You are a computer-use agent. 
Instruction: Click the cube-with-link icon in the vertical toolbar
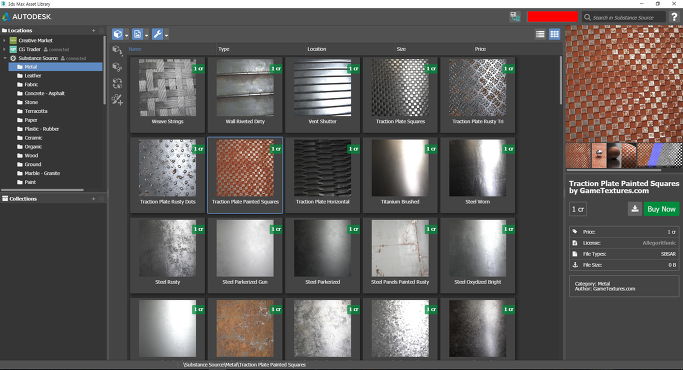click(x=117, y=67)
